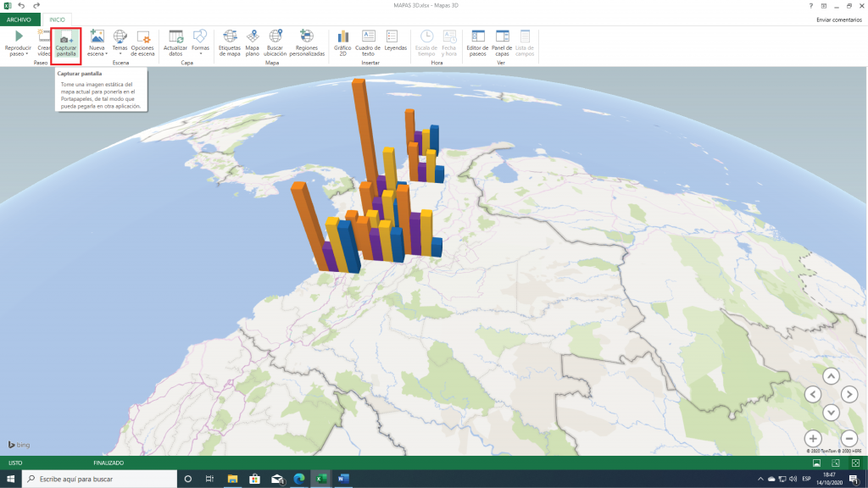Open Microsoft Edge from the taskbar
The image size is (868, 488).
(299, 480)
